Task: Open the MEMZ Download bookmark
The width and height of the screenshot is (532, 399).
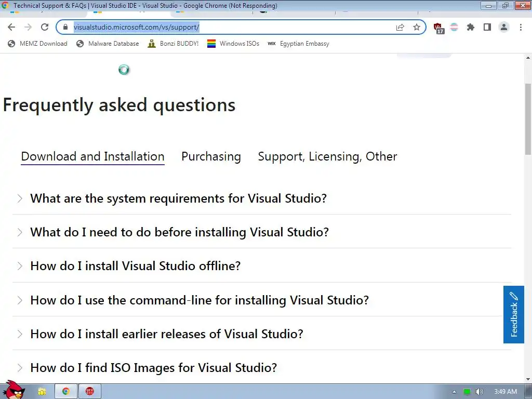Action: click(x=37, y=44)
